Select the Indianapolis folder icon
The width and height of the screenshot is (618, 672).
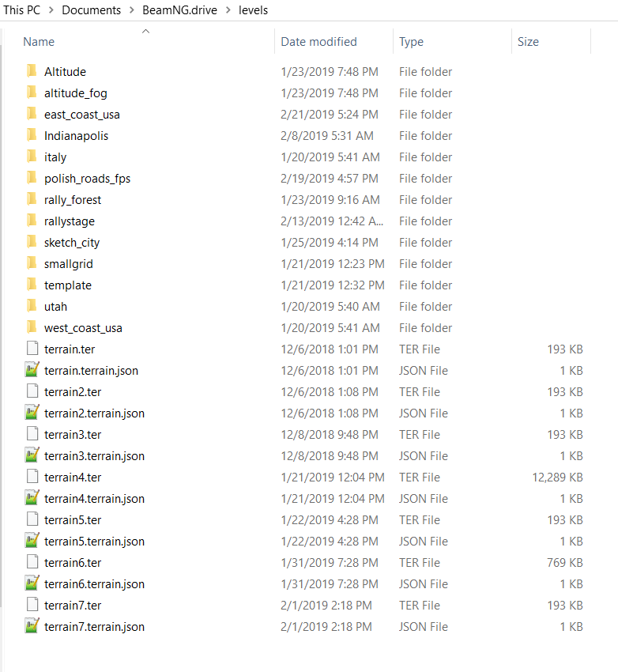point(32,135)
